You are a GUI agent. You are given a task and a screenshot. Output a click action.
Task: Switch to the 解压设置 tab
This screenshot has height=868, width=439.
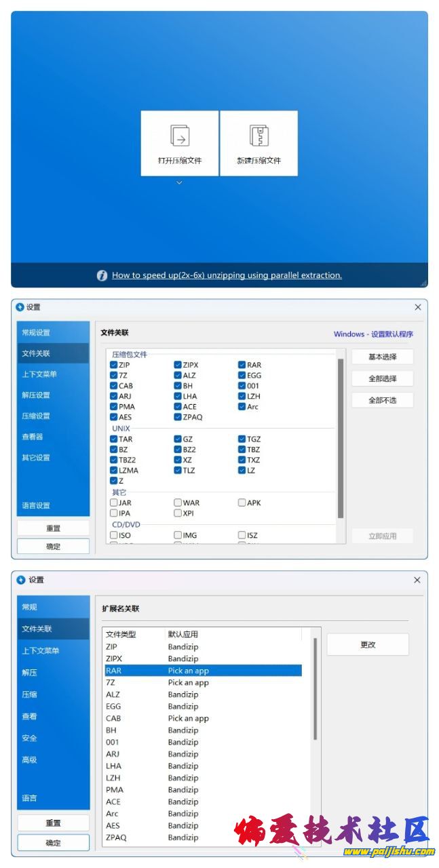coord(36,395)
